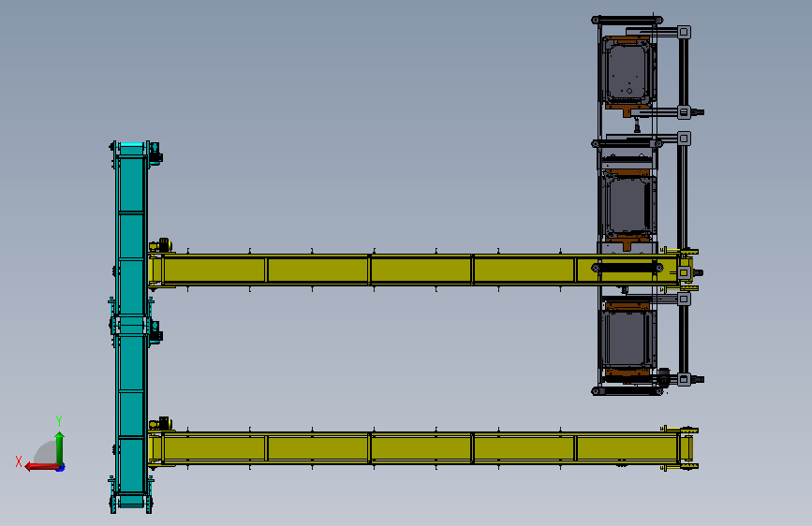Viewport: 812px width, 526px height.
Task: Select the teal motor at the teal conveyor's top end
Action: point(155,153)
